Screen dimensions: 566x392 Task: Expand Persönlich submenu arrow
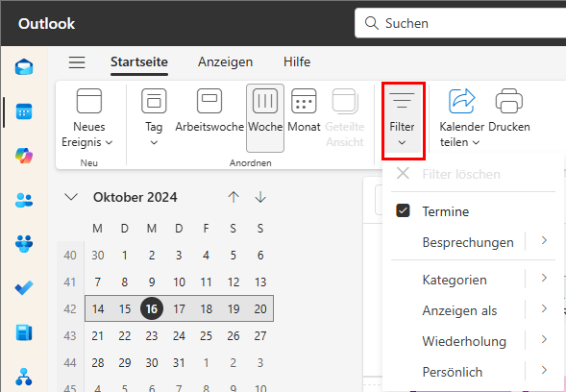(544, 370)
